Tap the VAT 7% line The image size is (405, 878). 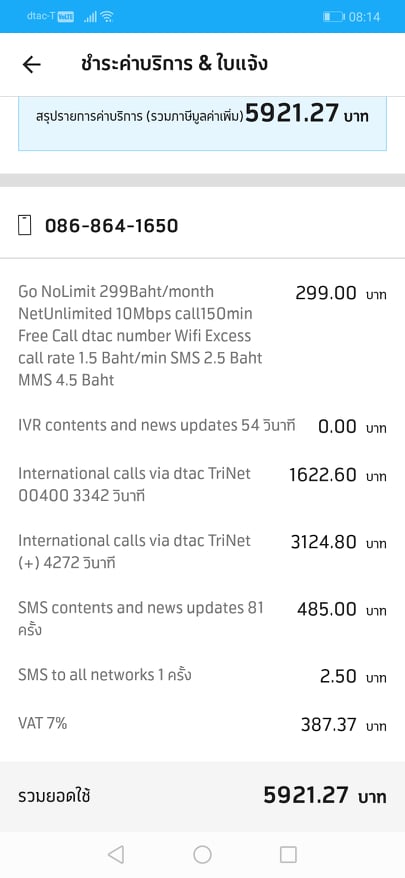tap(202, 724)
